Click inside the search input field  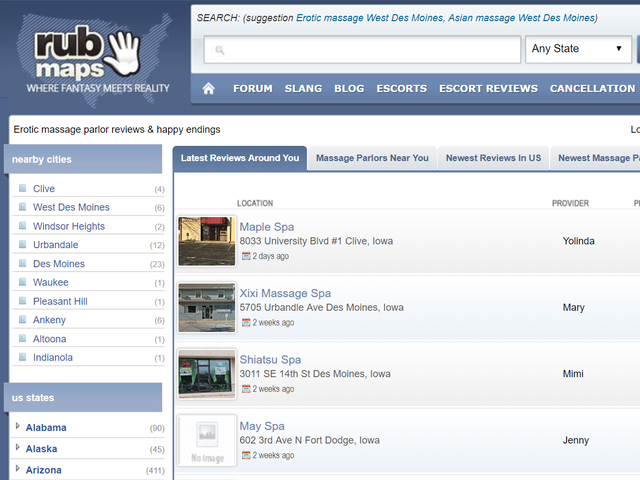pyautogui.click(x=362, y=49)
